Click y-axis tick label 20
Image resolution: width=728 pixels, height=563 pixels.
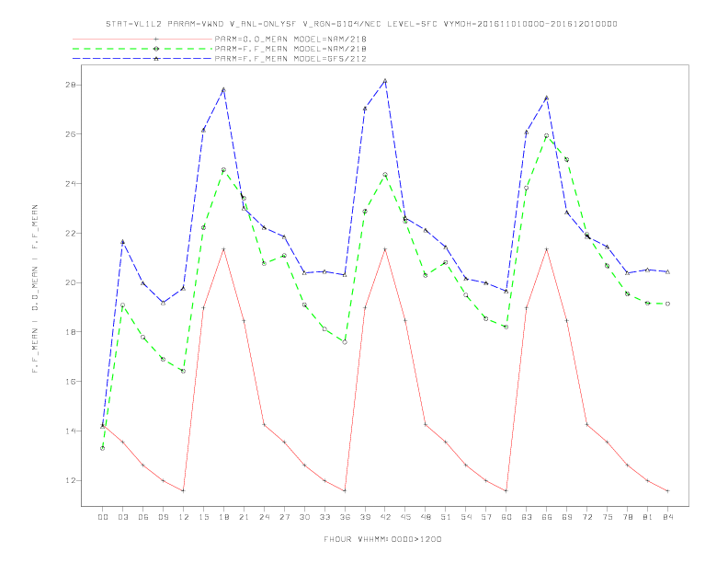71,282
